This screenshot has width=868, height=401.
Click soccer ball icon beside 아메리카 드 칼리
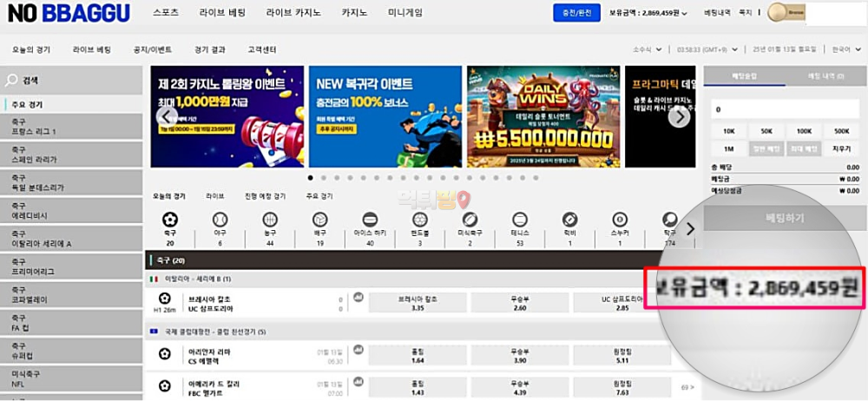(164, 385)
